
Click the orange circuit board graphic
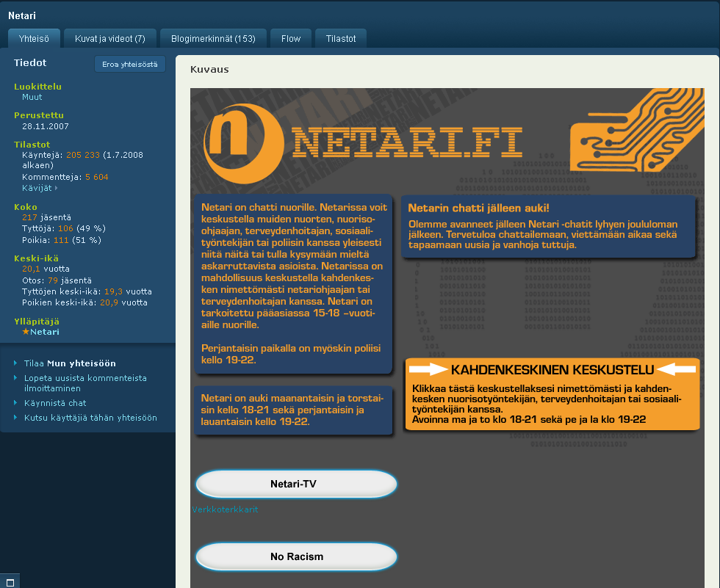pos(638,130)
